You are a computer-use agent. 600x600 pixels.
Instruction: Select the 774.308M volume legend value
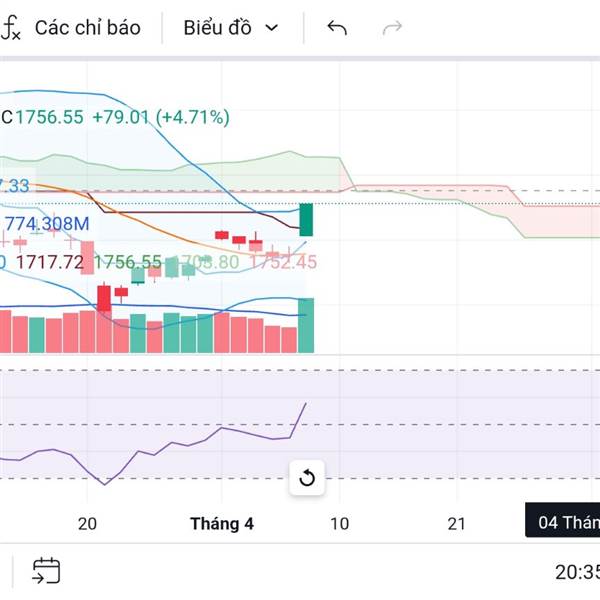tap(48, 223)
